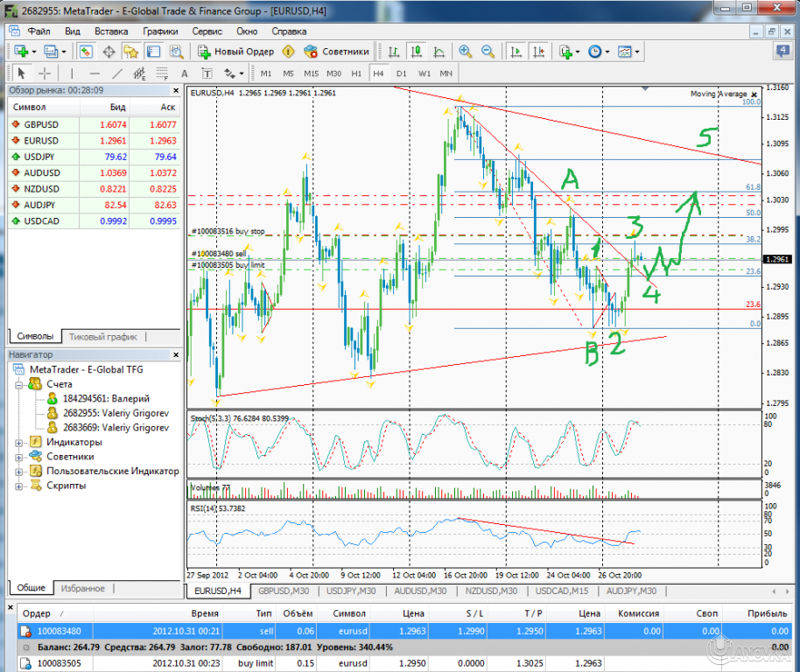Click the candlestick chart type icon
Image resolution: width=800 pixels, height=672 pixels.
tap(416, 51)
